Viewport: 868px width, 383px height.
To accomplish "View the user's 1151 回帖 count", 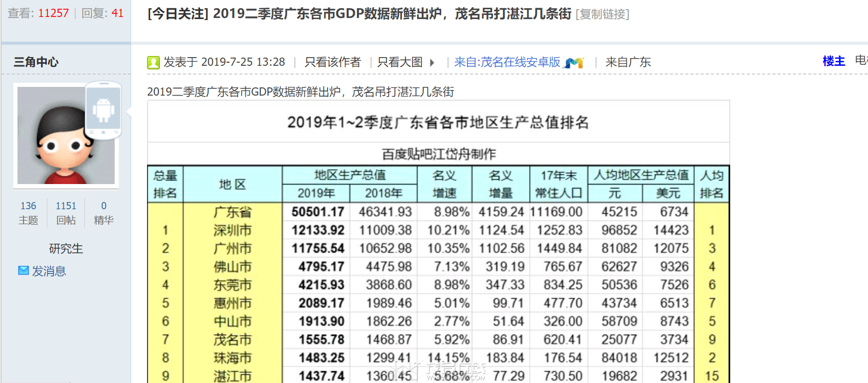I will [x=66, y=213].
